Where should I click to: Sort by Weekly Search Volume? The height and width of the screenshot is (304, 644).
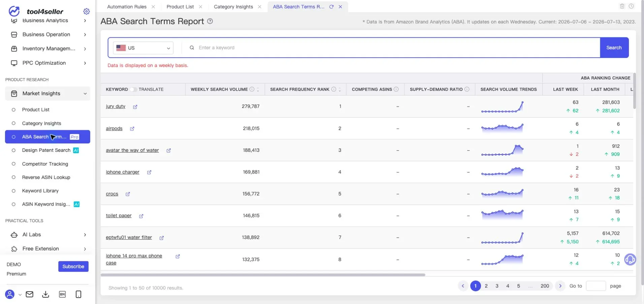[x=258, y=89]
